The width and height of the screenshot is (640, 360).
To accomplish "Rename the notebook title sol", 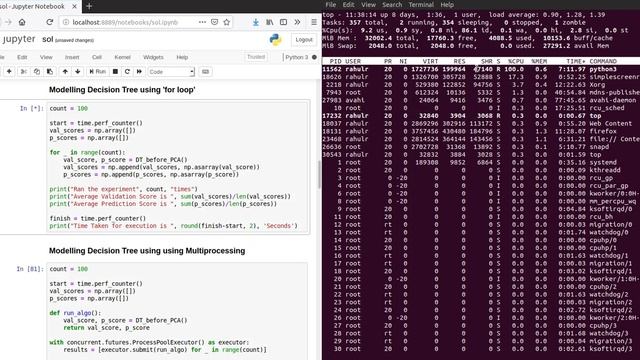I will 48,40.
